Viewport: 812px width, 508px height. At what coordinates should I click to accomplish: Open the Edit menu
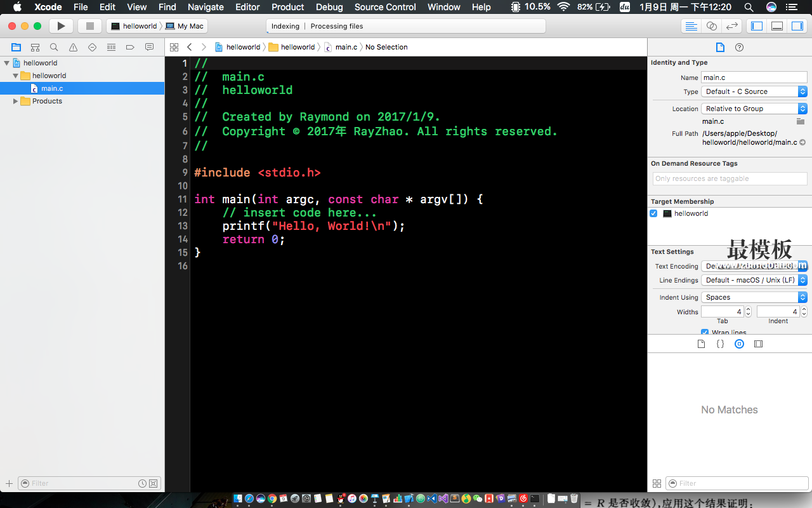pyautogui.click(x=108, y=7)
